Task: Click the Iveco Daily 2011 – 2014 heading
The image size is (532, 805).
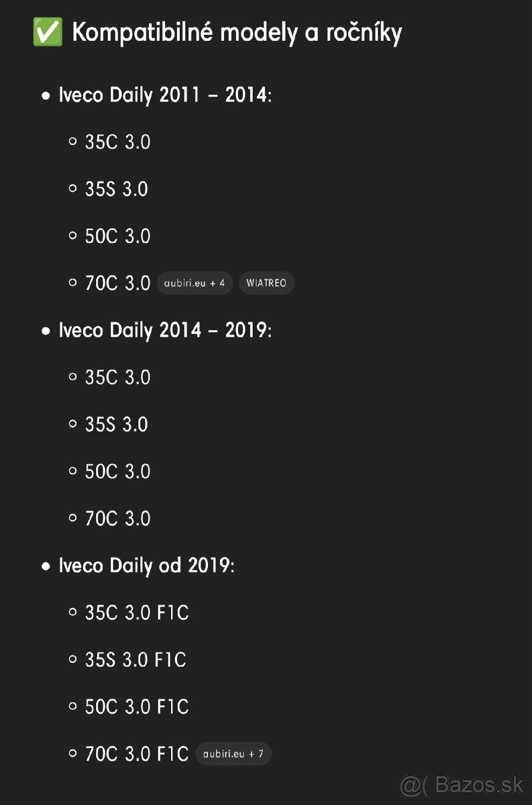Action: pos(164,95)
